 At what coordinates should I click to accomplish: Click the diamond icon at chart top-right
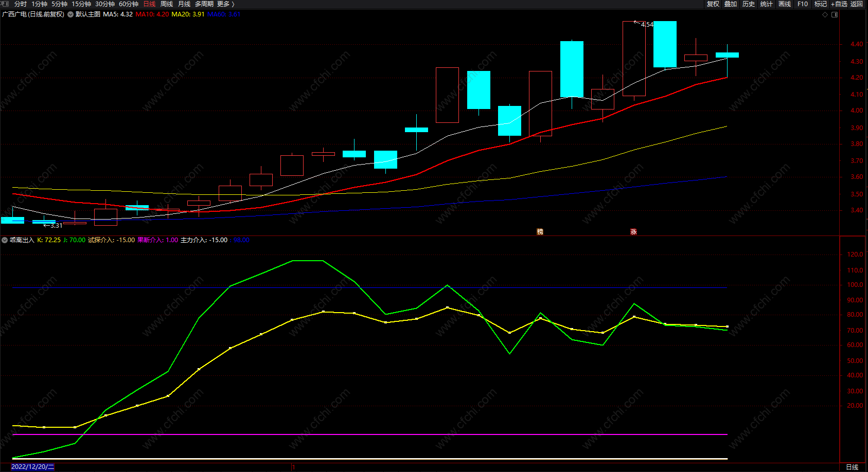[x=825, y=14]
